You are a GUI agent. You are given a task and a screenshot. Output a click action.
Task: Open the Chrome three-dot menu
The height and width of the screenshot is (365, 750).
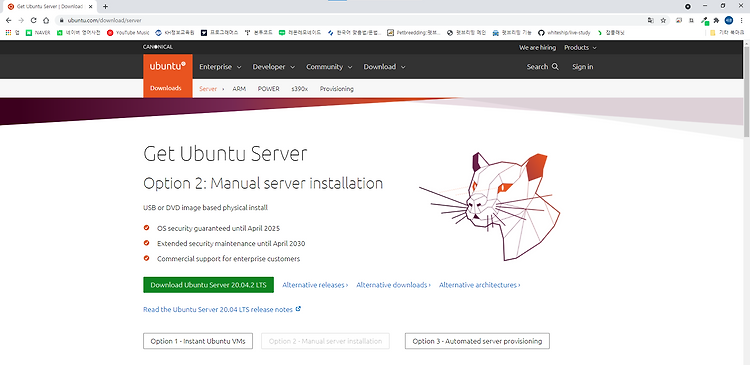click(x=741, y=20)
